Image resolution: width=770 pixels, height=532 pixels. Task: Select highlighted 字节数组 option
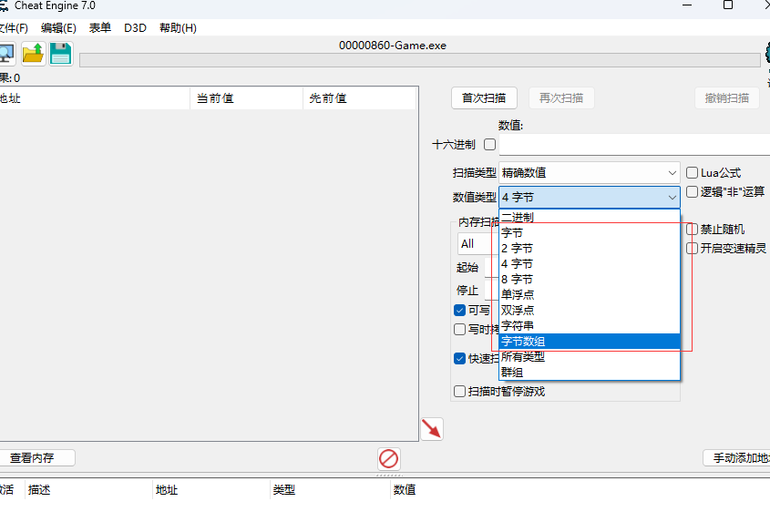pyautogui.click(x=590, y=341)
